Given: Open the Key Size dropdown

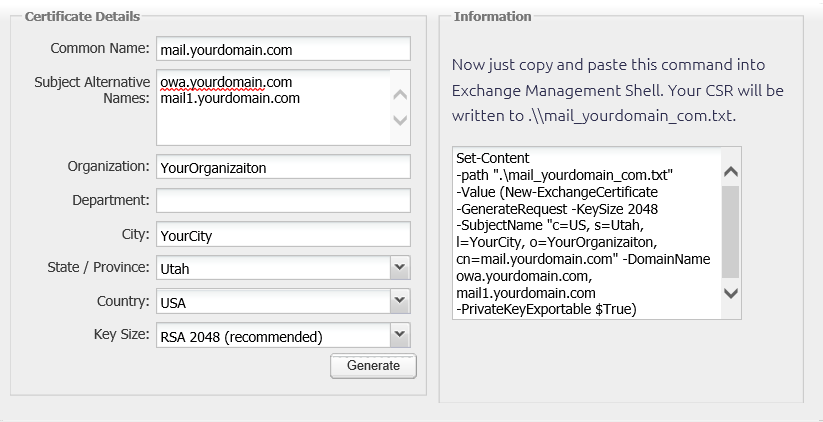Looking at the screenshot, I should pyautogui.click(x=399, y=335).
